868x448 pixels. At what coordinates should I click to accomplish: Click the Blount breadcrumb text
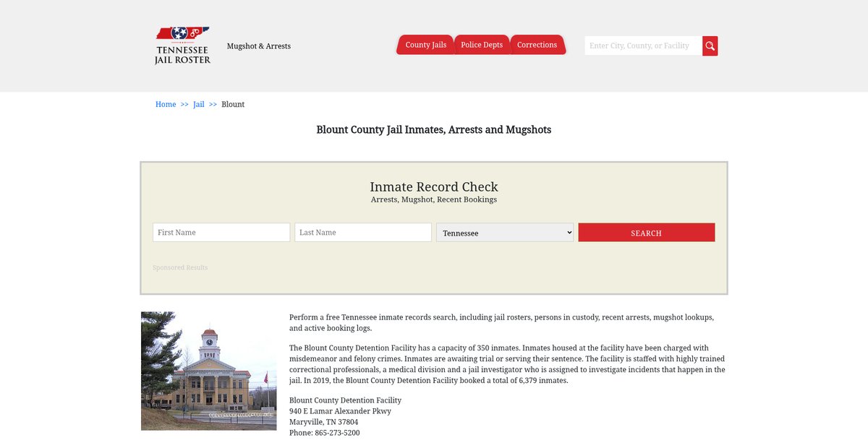(x=233, y=104)
